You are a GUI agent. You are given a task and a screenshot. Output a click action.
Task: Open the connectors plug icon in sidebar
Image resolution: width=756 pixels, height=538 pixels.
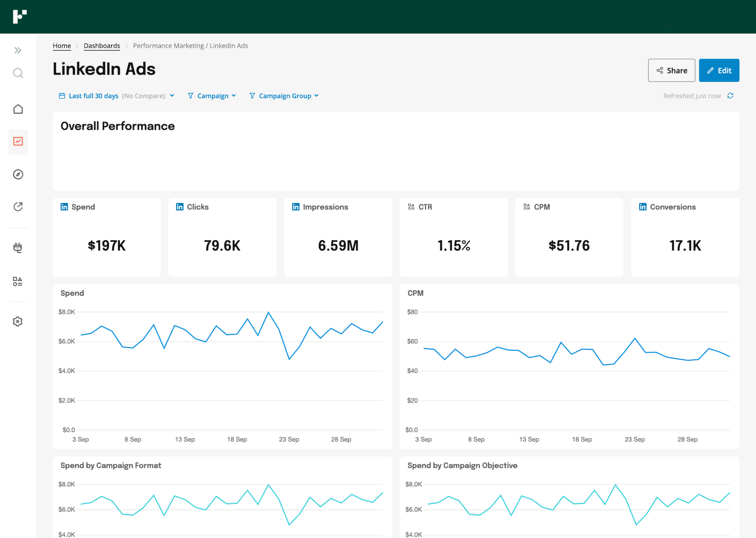click(18, 248)
